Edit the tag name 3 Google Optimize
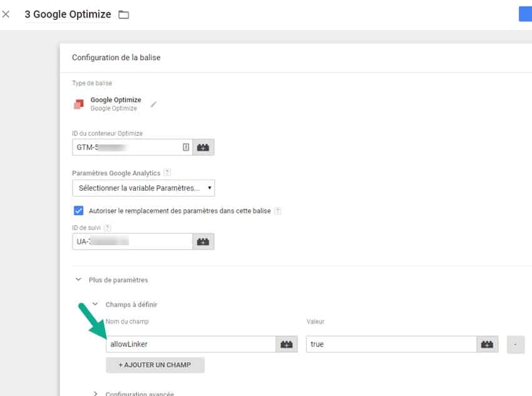The height and width of the screenshot is (396, 532). coord(68,14)
